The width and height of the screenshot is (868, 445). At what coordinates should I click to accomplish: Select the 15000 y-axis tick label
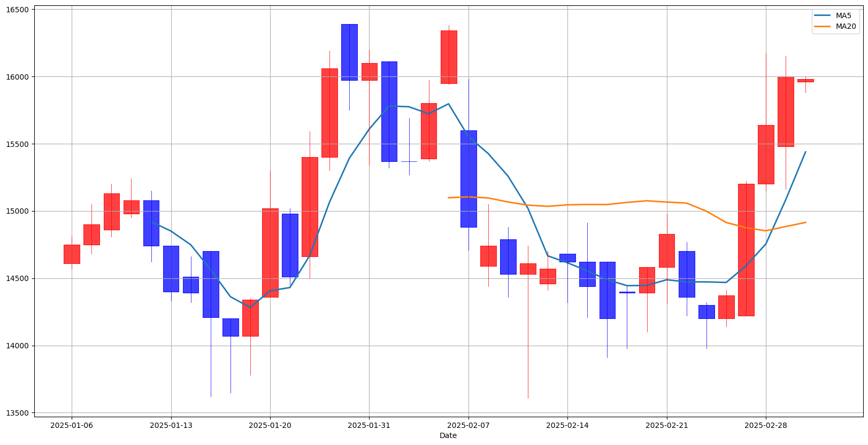[18, 211]
